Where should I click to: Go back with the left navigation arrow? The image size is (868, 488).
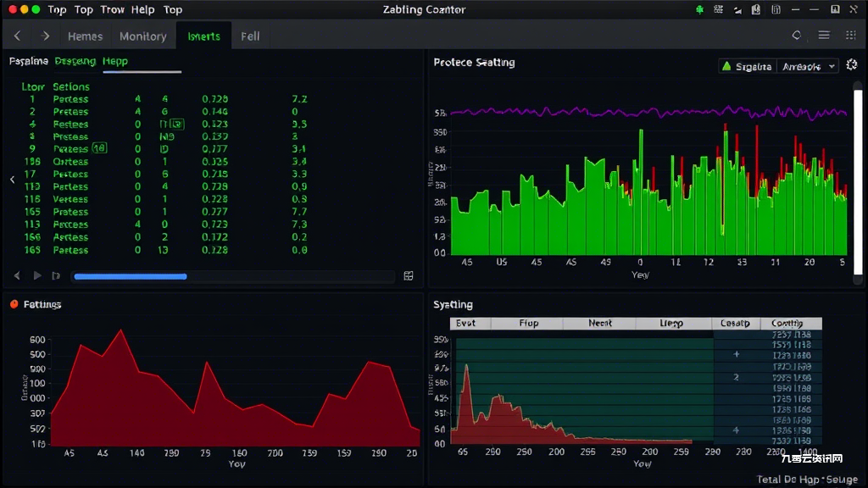pos(17,36)
